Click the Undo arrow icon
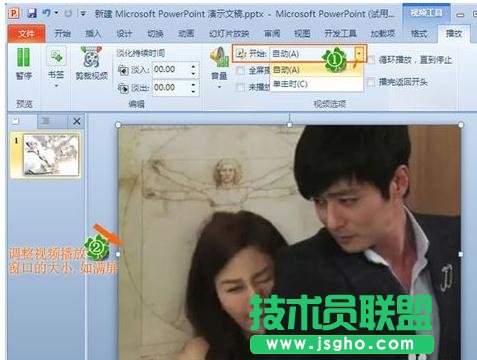This screenshot has height=360, width=477. 47,13
